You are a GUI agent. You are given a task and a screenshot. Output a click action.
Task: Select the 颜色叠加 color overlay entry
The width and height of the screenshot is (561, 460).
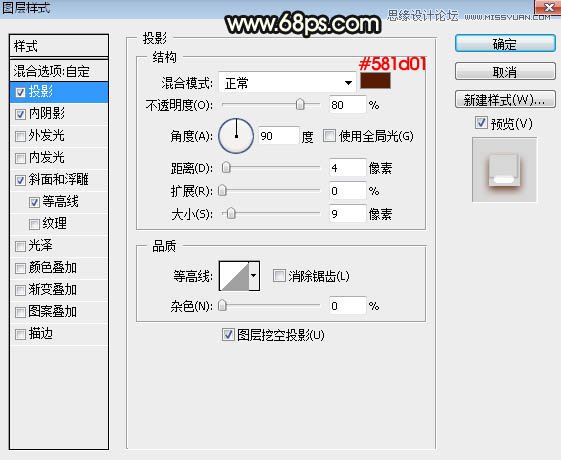[x=59, y=268]
